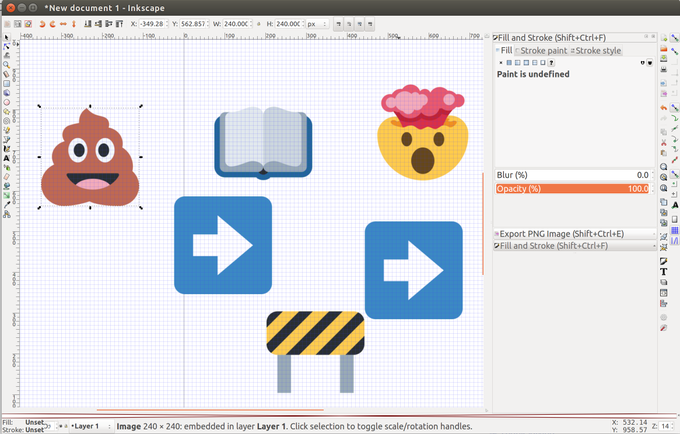Set fill to Pattern

point(535,63)
